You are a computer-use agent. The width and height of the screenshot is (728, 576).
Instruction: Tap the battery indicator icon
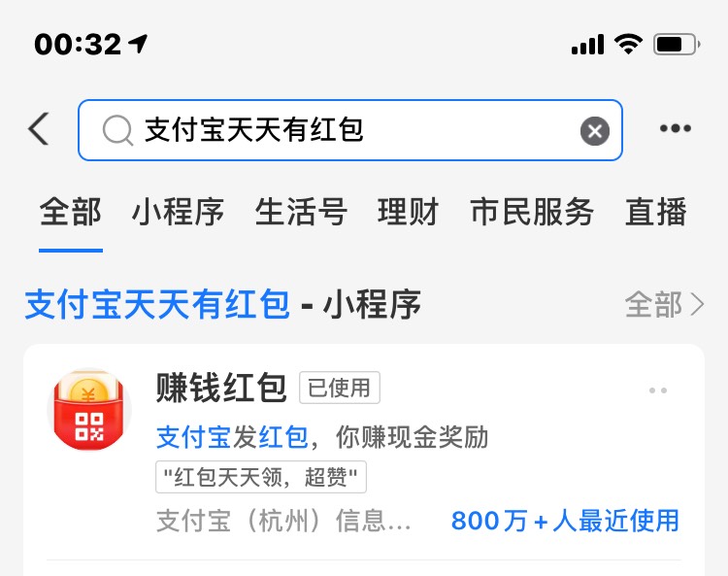(677, 45)
